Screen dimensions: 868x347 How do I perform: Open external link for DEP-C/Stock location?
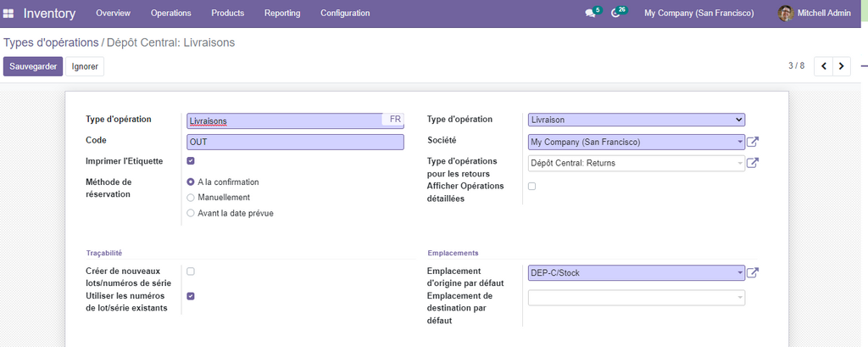(x=753, y=273)
